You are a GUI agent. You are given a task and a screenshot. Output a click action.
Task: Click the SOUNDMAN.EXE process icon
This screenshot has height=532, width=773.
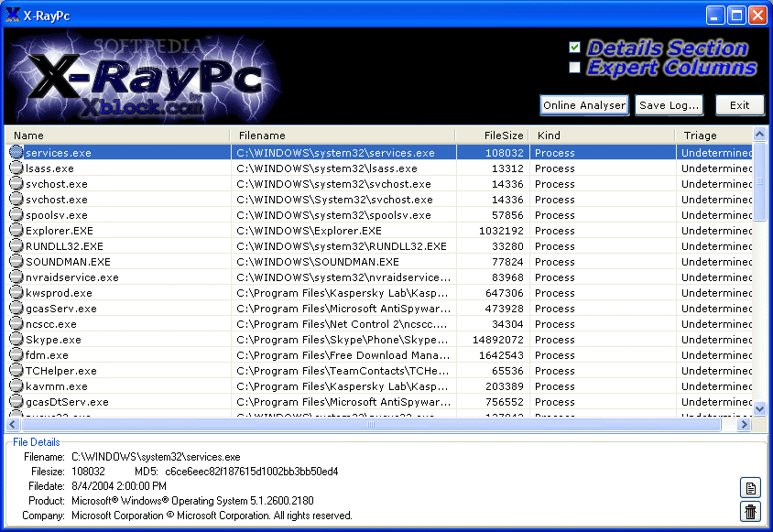click(16, 261)
